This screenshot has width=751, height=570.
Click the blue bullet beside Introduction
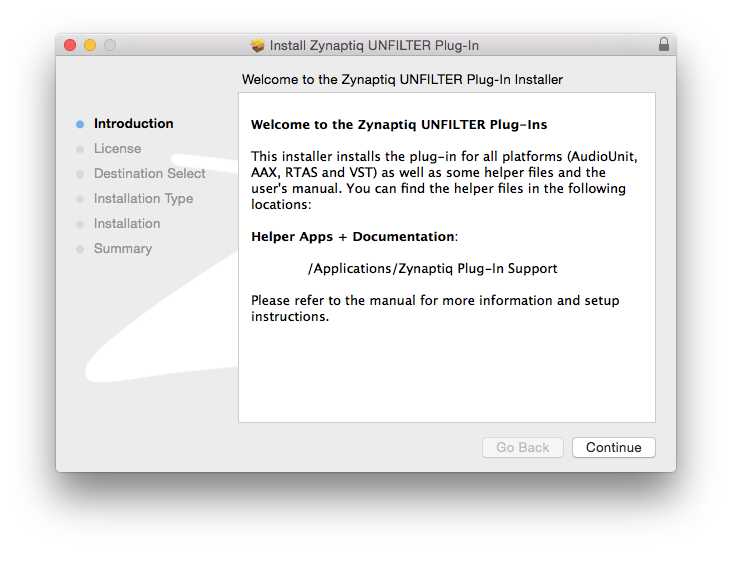click(80, 125)
